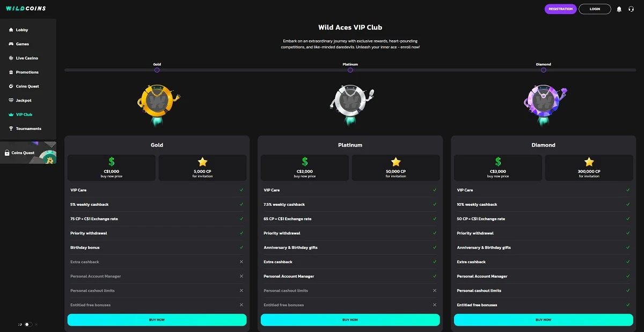
Task: Click Platinum "Personal Account Manager" row
Action: (350, 276)
